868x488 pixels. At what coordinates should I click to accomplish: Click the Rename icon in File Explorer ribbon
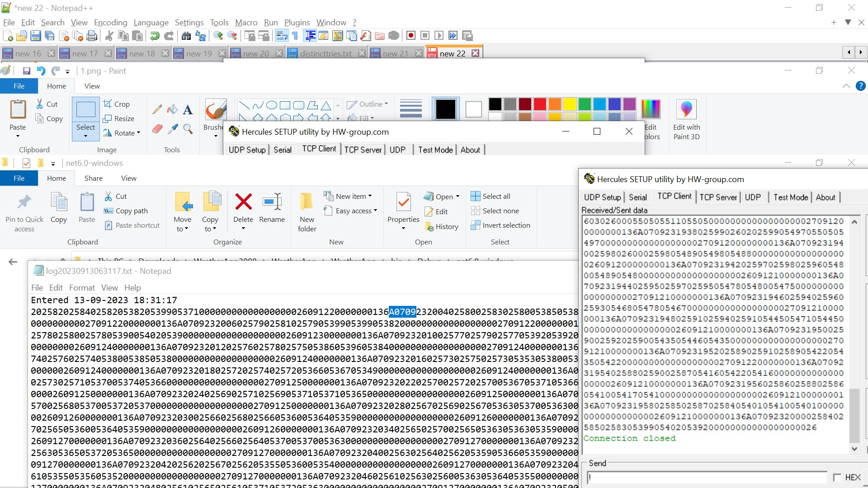[272, 202]
